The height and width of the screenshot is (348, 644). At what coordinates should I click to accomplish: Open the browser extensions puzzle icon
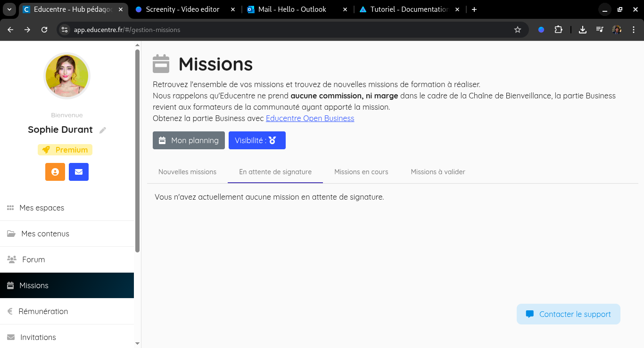[558, 30]
